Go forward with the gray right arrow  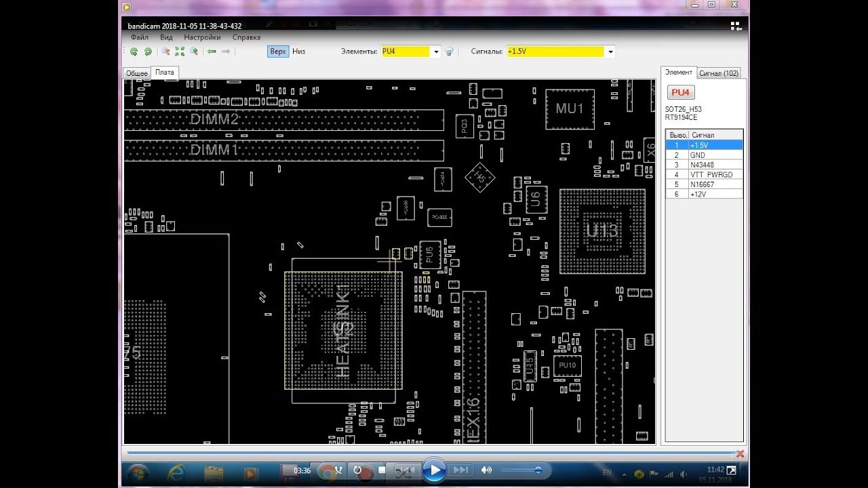click(226, 52)
